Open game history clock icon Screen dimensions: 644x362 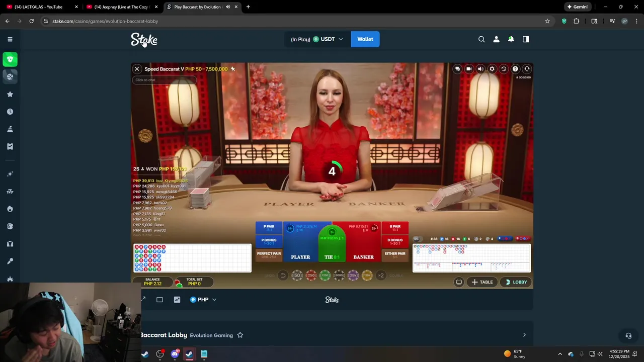(504, 69)
